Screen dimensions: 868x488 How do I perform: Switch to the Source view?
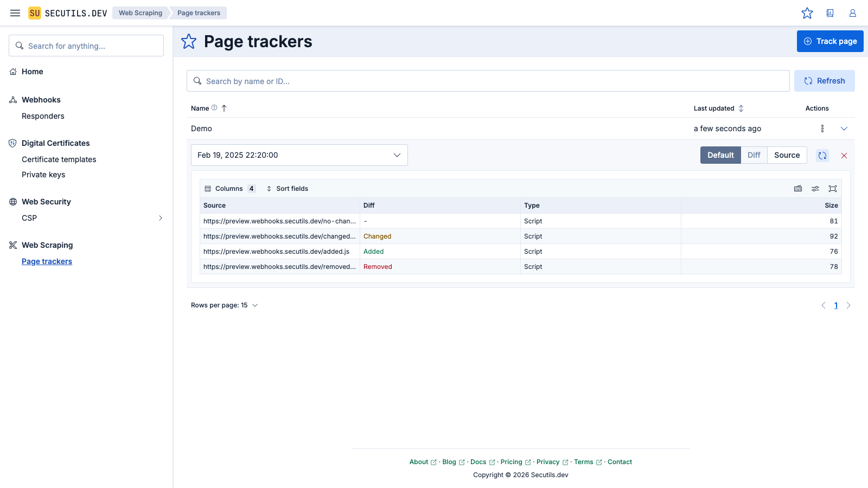pos(787,155)
